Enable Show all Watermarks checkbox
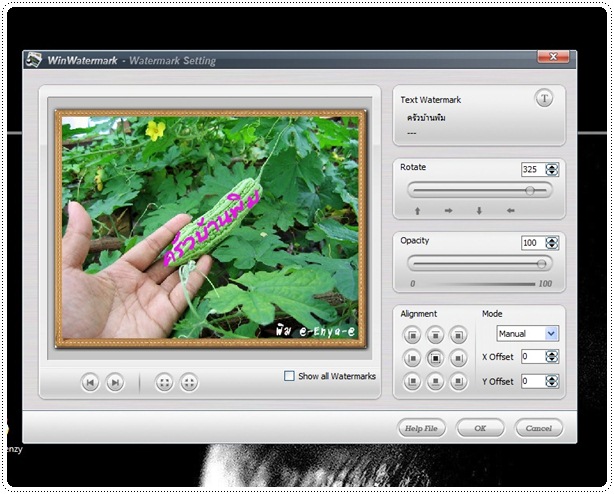Screen dimensions: 614x494 coord(289,376)
